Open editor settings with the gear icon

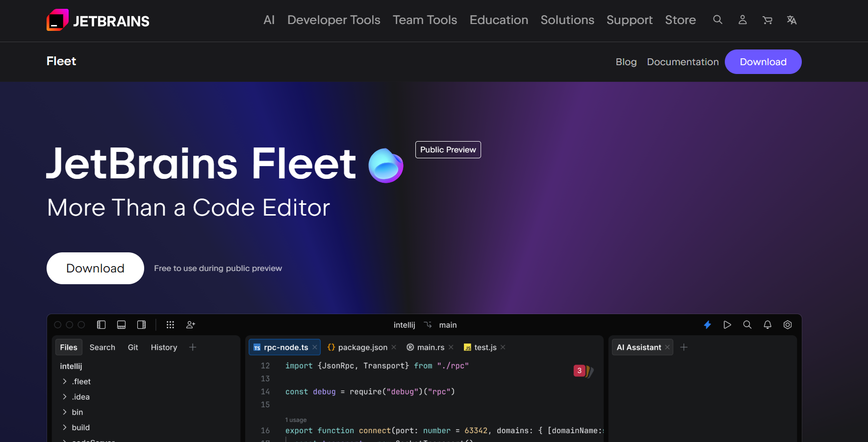[x=788, y=324]
